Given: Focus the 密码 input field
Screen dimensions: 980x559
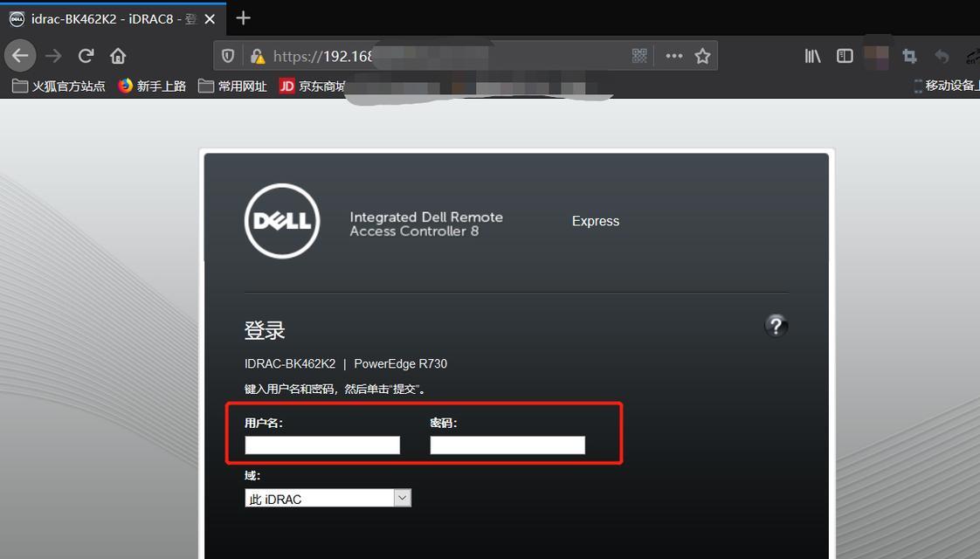Looking at the screenshot, I should coord(507,445).
